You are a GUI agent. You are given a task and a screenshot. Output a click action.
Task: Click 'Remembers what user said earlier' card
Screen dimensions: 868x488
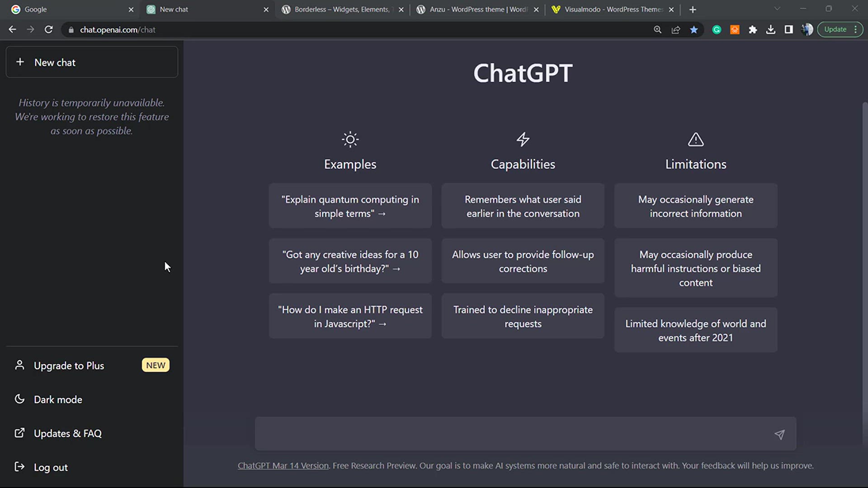tap(523, 206)
